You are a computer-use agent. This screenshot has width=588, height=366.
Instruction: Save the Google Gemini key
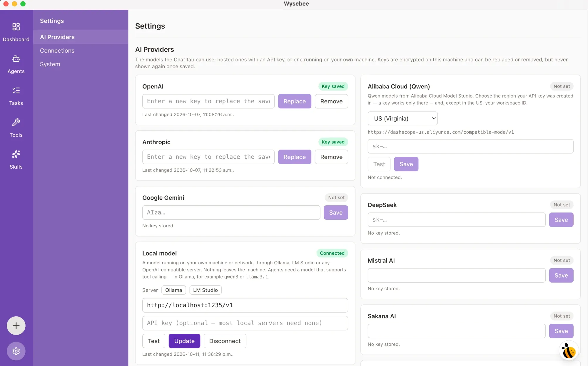click(336, 212)
